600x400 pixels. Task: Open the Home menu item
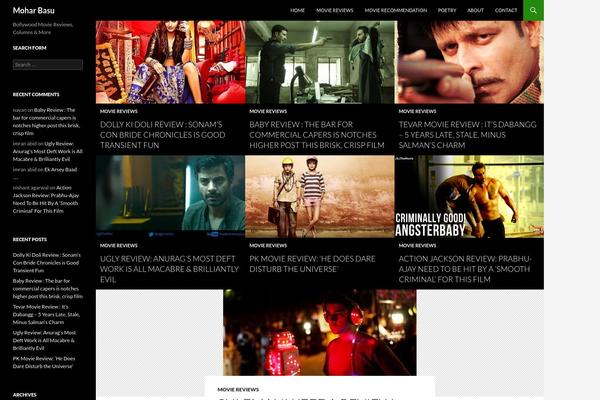[x=297, y=10]
